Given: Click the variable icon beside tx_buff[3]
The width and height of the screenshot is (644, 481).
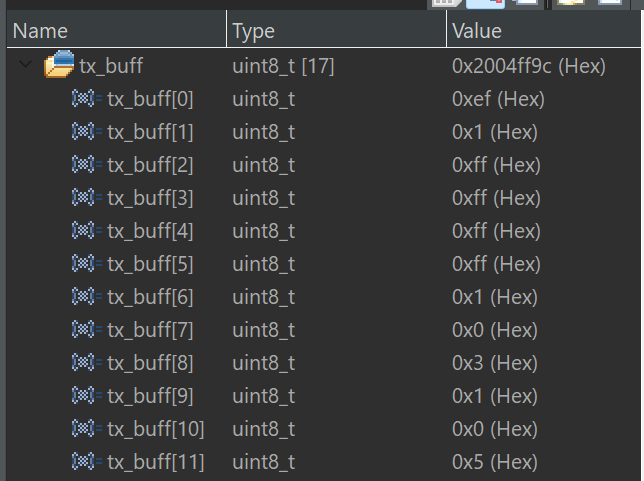Looking at the screenshot, I should [87, 198].
